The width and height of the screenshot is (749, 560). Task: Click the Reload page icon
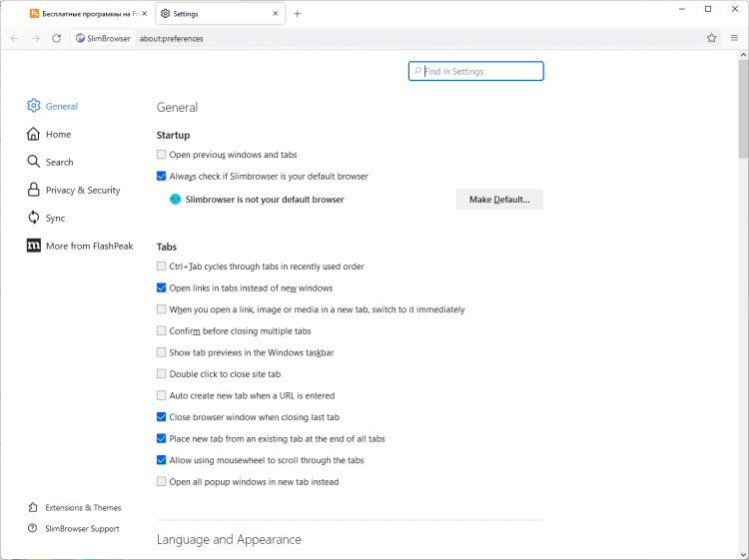pos(56,38)
